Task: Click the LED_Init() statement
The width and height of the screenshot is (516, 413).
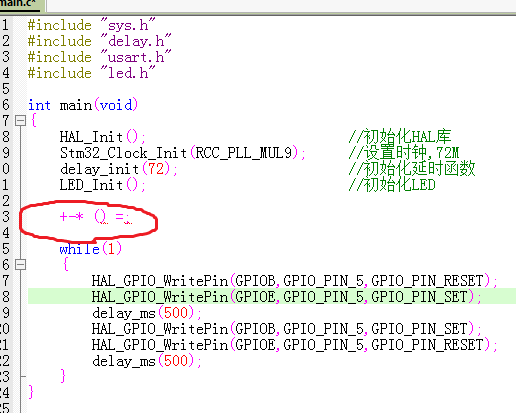Action: pyautogui.click(x=103, y=185)
